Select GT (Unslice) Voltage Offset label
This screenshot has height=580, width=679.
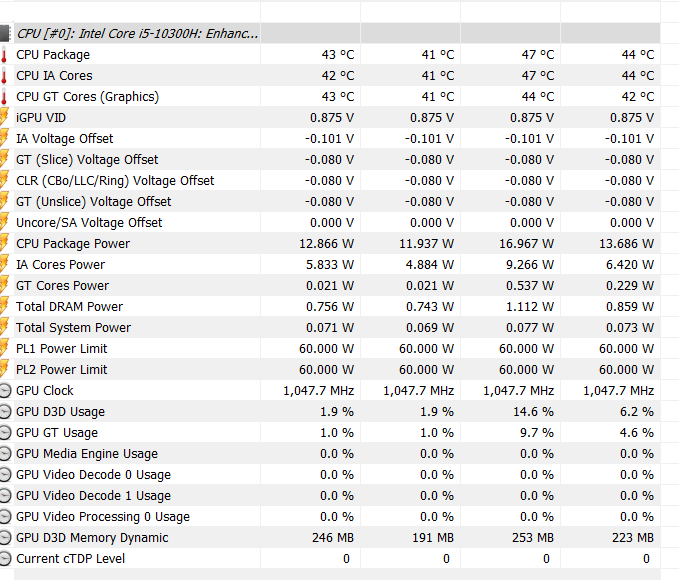click(x=94, y=202)
